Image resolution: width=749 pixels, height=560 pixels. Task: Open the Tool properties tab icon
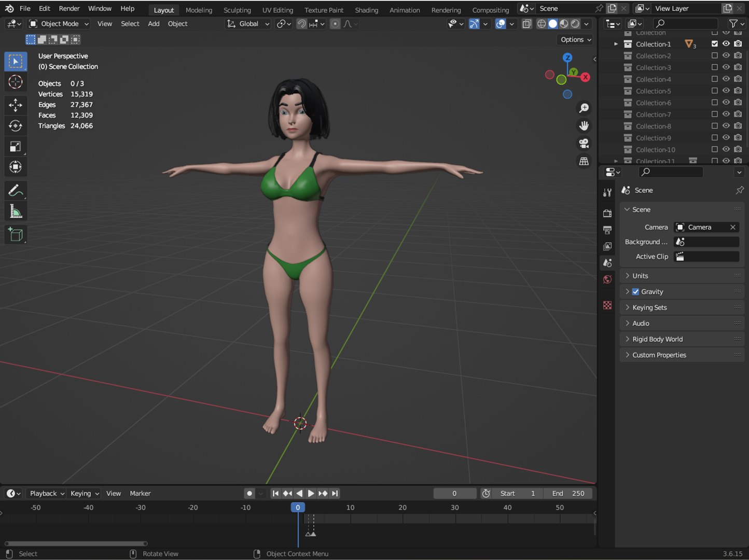pos(607,192)
